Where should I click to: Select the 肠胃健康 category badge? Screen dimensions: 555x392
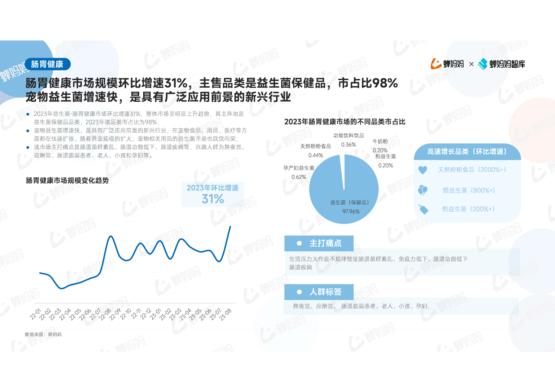click(x=47, y=64)
